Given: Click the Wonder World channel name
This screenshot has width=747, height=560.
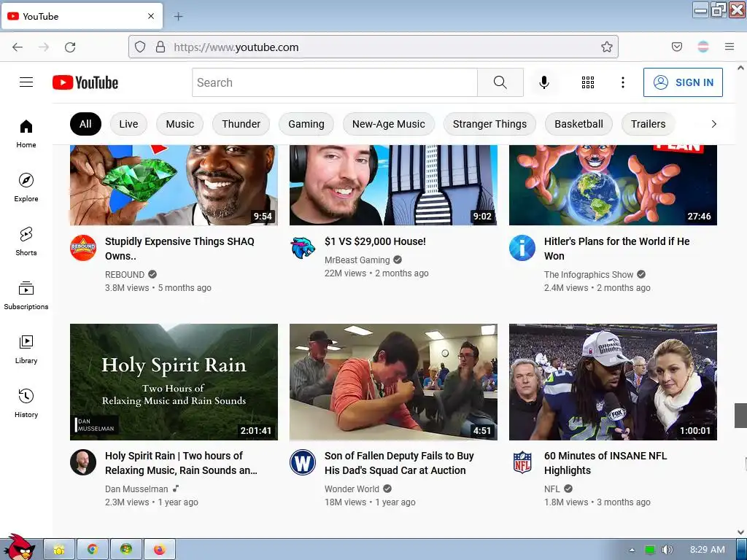Looking at the screenshot, I should 352,489.
